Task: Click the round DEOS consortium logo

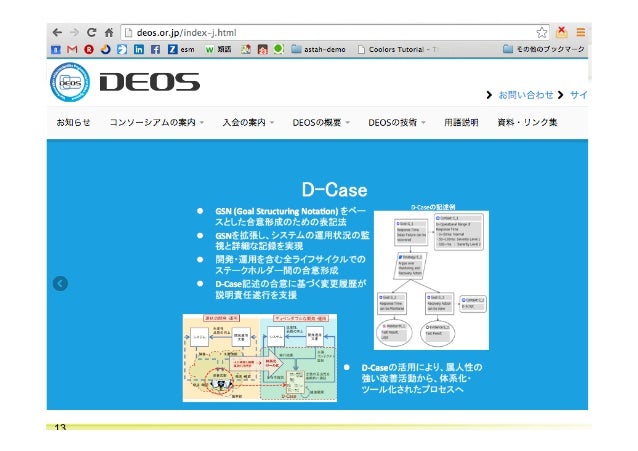Action: (70, 82)
